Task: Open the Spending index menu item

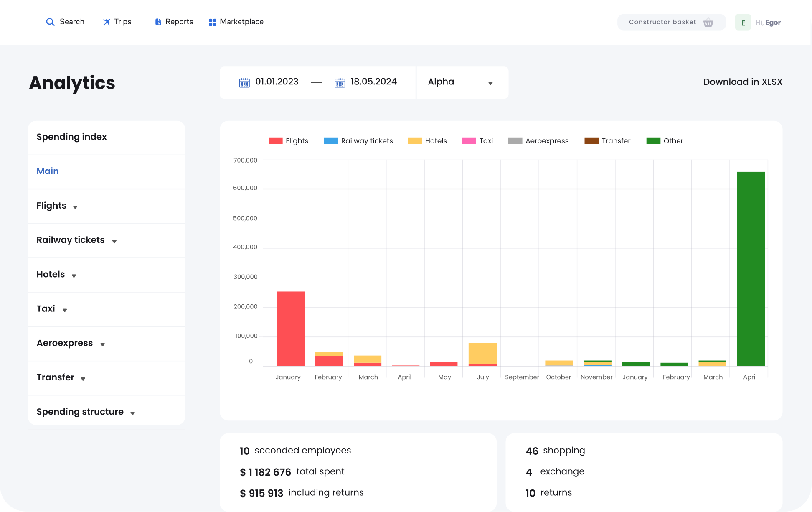Action: point(71,137)
